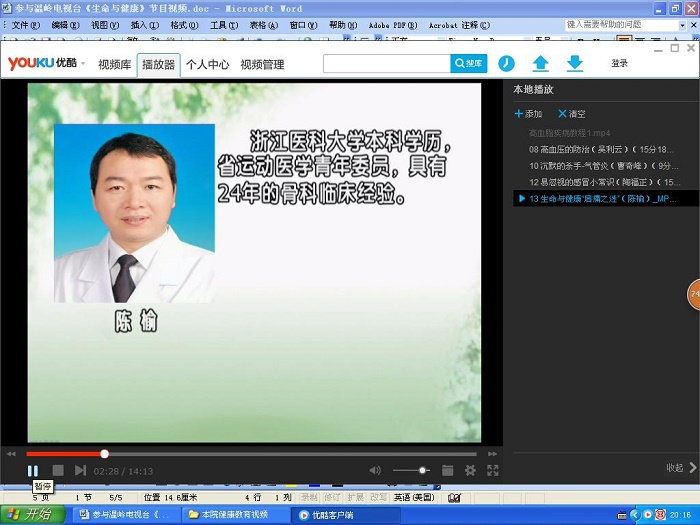Open Word 格式 menu

[x=184, y=25]
